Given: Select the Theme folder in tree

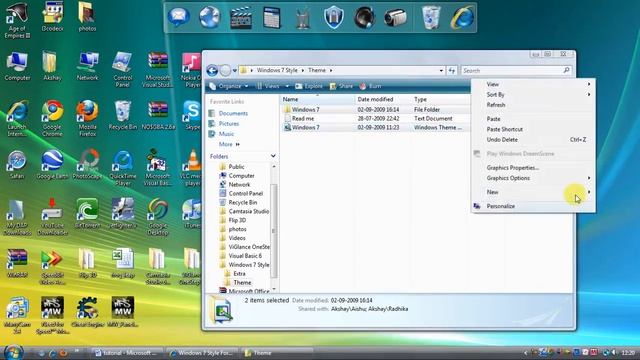Looking at the screenshot, I should pos(242,282).
